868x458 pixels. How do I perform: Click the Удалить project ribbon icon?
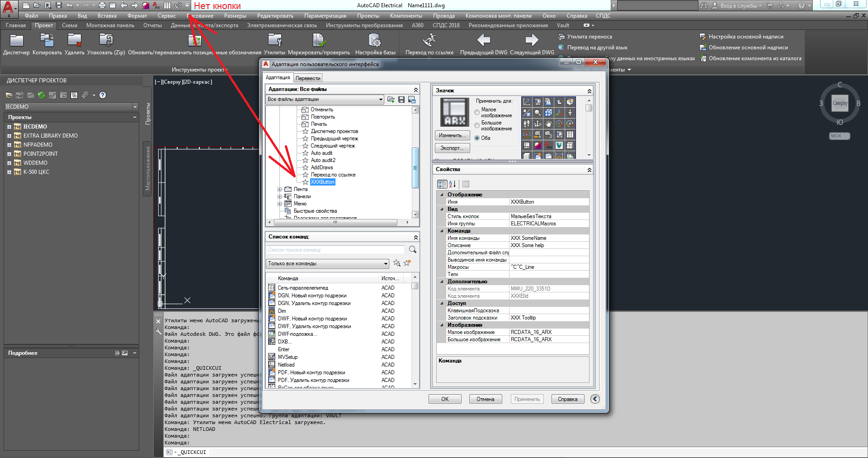pyautogui.click(x=74, y=41)
